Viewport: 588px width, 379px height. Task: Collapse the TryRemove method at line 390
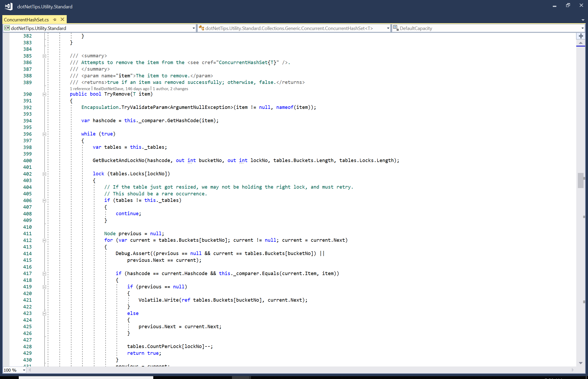(x=44, y=94)
